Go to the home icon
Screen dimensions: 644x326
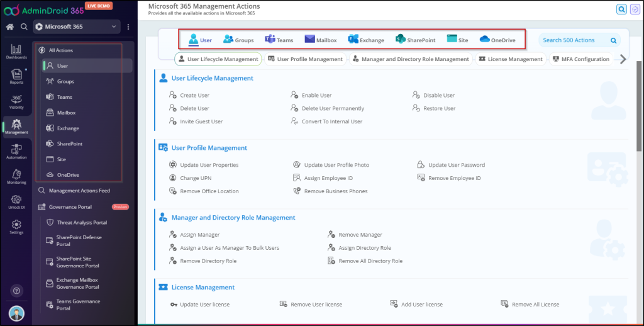(x=10, y=26)
